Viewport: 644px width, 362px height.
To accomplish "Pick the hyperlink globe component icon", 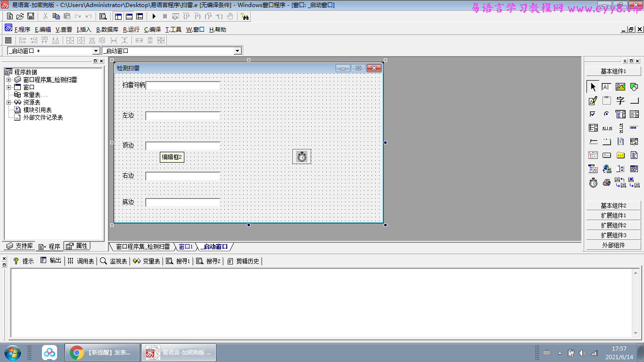I will tap(607, 169).
